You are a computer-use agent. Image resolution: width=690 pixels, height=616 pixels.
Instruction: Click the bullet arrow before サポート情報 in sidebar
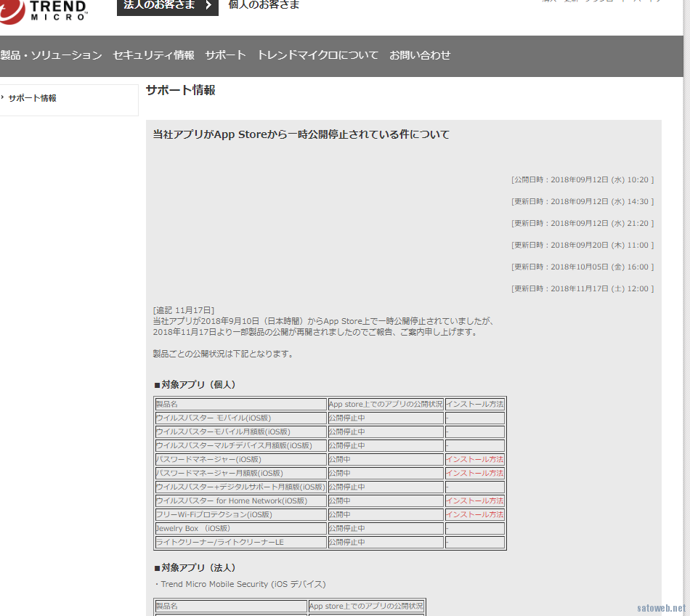(3, 97)
